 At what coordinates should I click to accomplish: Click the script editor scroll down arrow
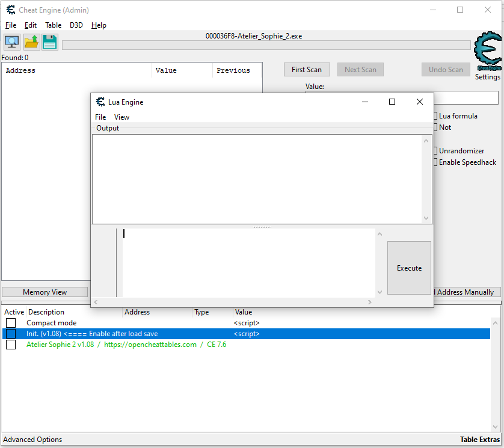coord(380,292)
